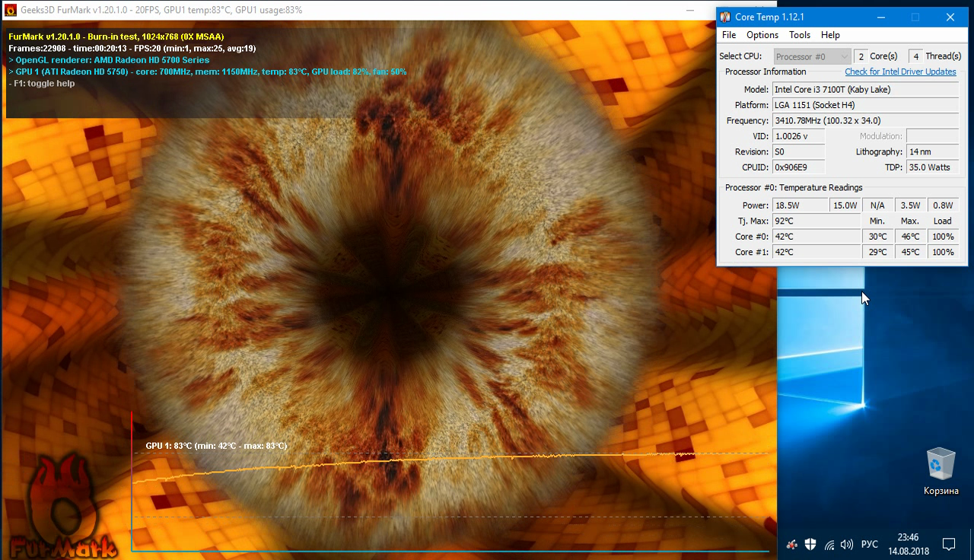Screen dimensions: 974x560
Task: Click the Geeks3D FurMark window title text
Action: pos(161,10)
